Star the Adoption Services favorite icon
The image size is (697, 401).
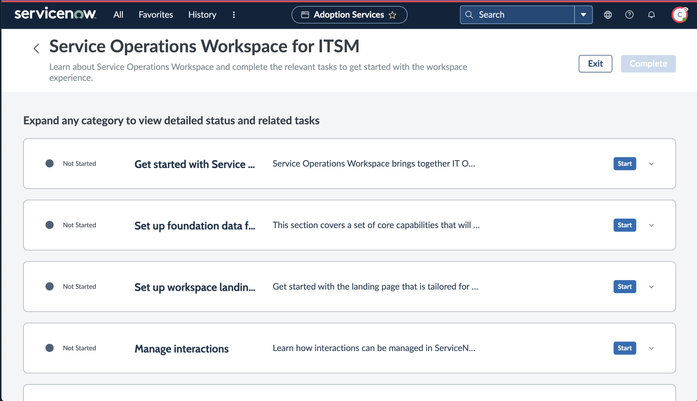pos(392,15)
